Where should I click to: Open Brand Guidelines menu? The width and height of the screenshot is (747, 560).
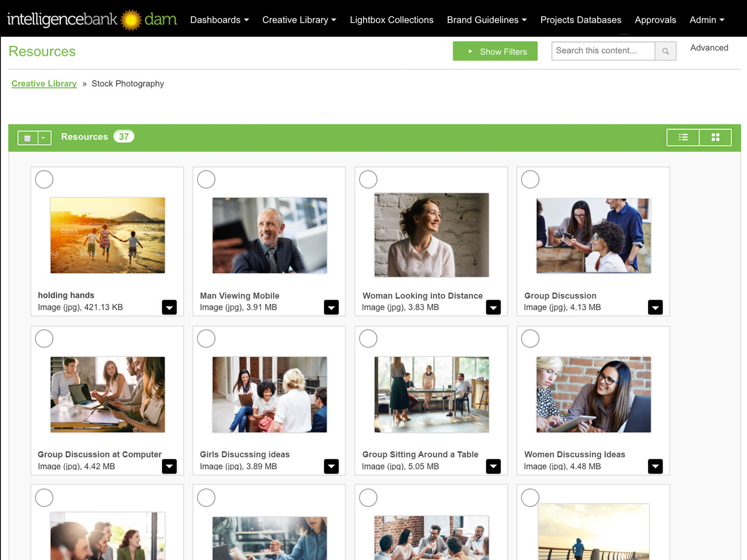point(487,20)
